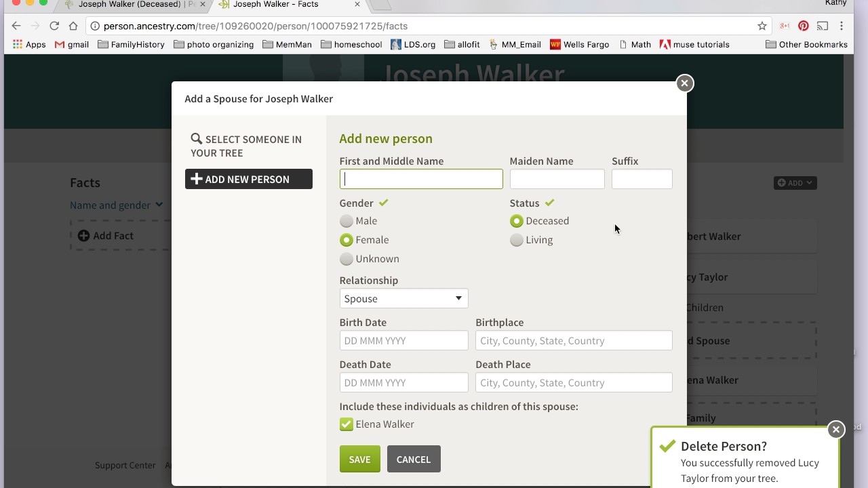Screen dimensions: 868x488
Task: Dismiss the Delete Person notification
Action: [x=836, y=429]
